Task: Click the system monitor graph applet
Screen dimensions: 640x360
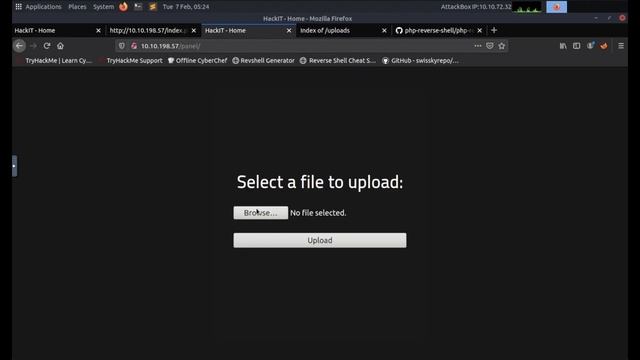Action: (527, 7)
